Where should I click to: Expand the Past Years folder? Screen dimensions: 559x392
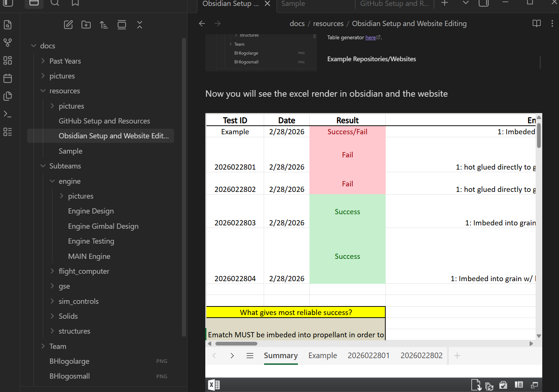coord(43,61)
